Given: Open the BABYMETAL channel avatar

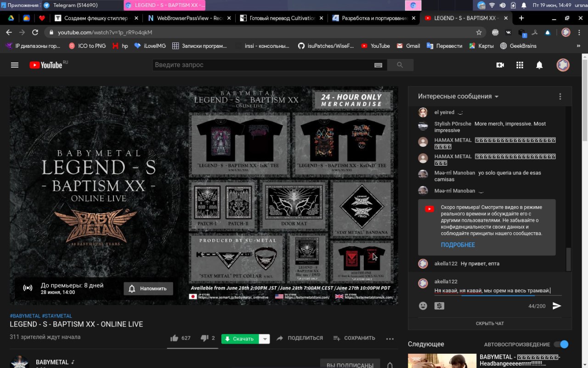Looking at the screenshot, I should pos(20,362).
